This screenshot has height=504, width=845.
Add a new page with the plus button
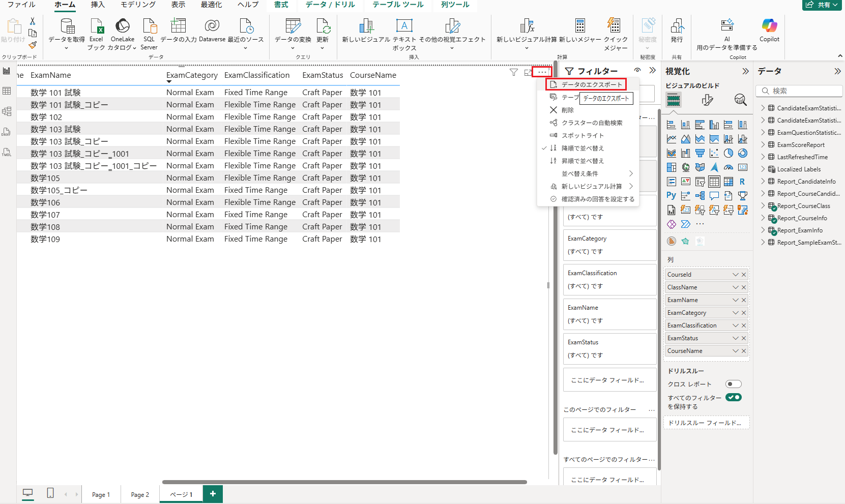(213, 493)
